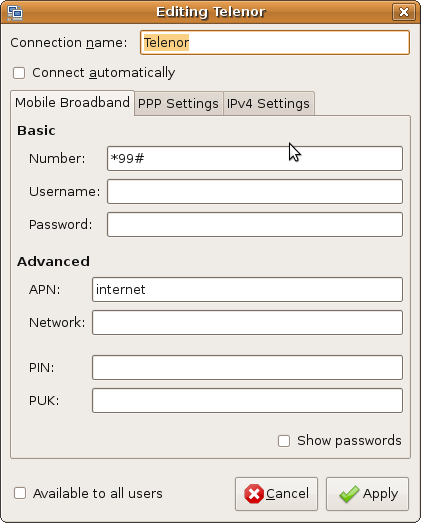
Task: Click the green checkmark icon on Apply
Action: [349, 494]
